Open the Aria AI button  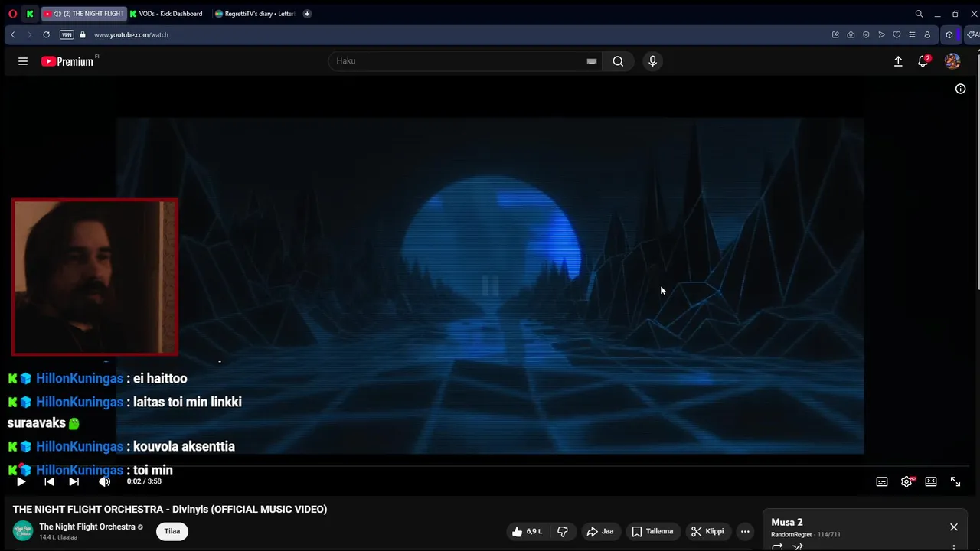coord(972,34)
